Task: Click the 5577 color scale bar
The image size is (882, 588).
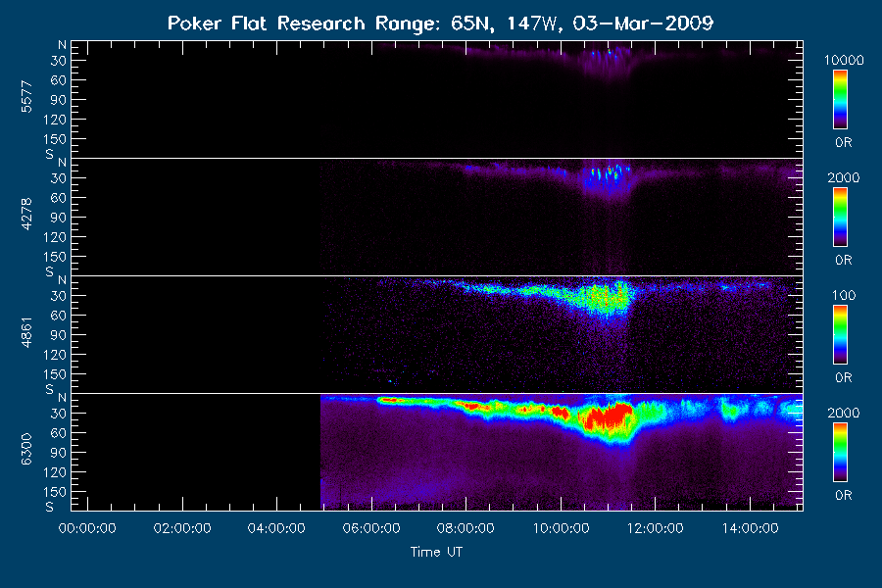Action: point(841,100)
